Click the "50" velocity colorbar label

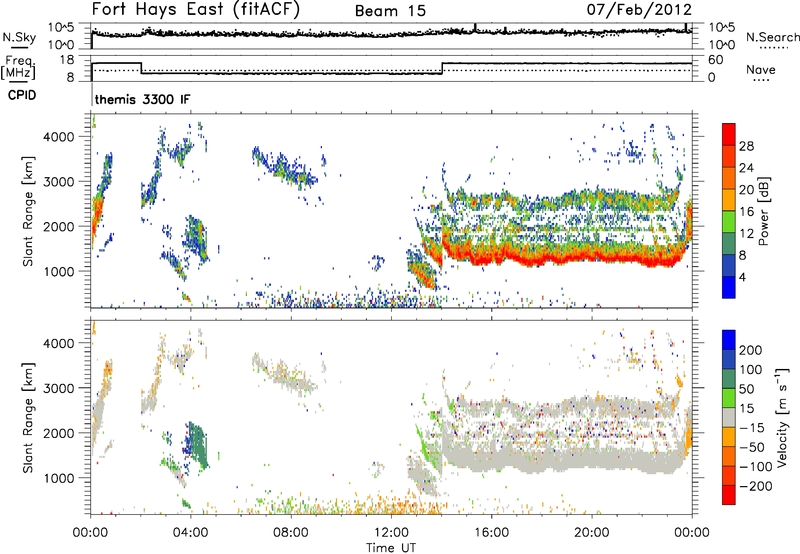tap(746, 389)
